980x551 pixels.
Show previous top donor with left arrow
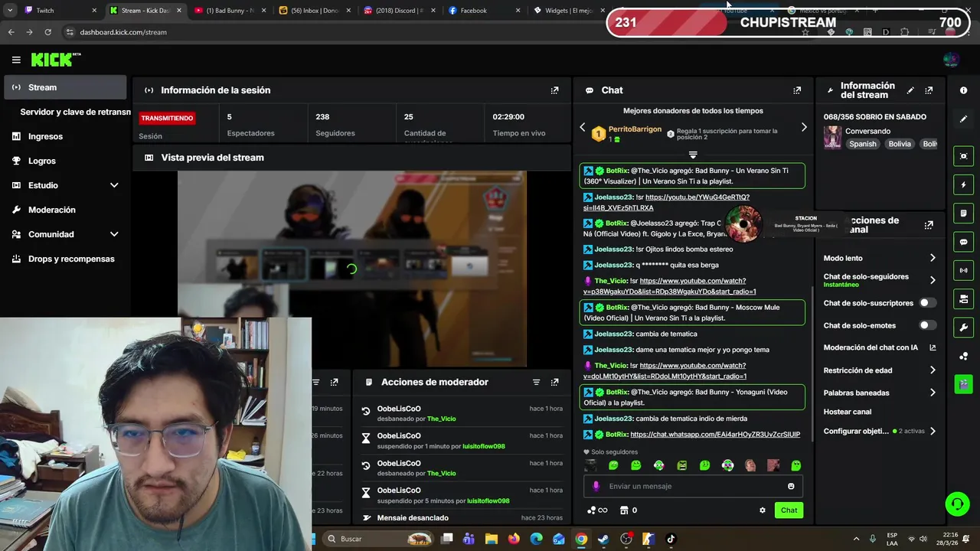pos(582,127)
